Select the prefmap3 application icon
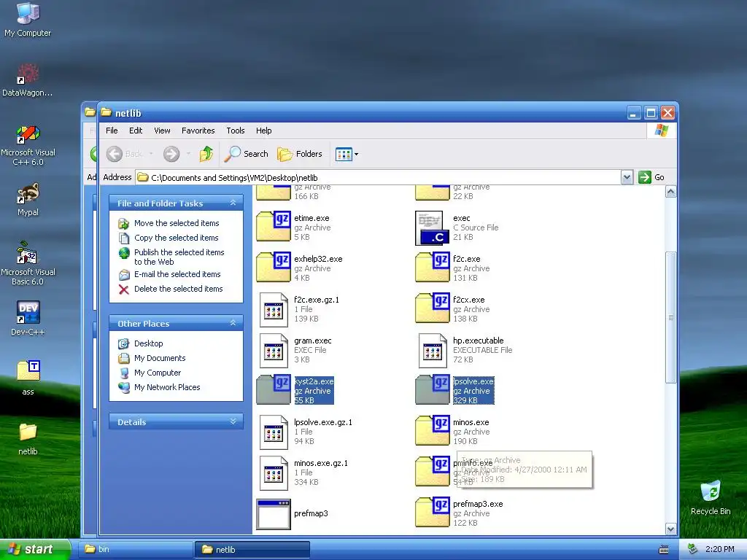This screenshot has width=747, height=560. [x=274, y=514]
